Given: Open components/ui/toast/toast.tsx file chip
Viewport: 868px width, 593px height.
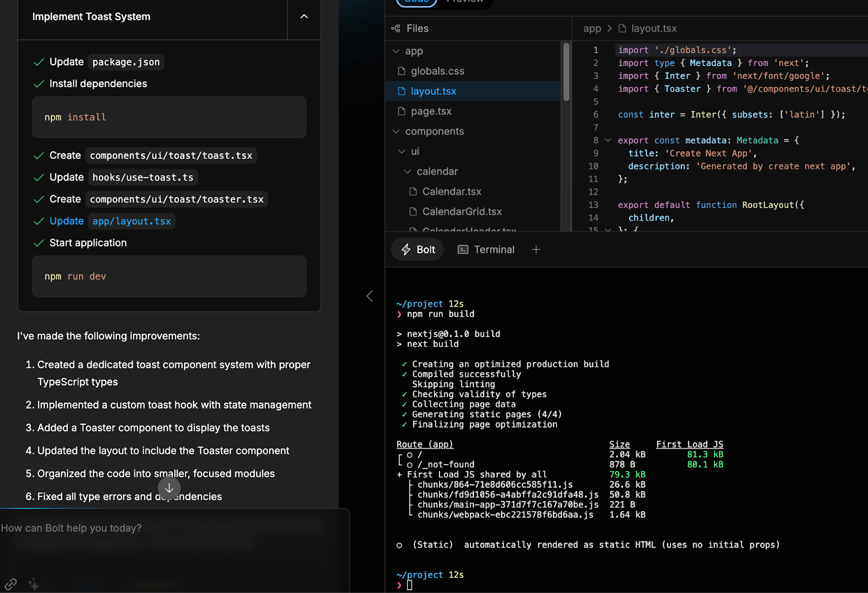Looking at the screenshot, I should pos(171,156).
